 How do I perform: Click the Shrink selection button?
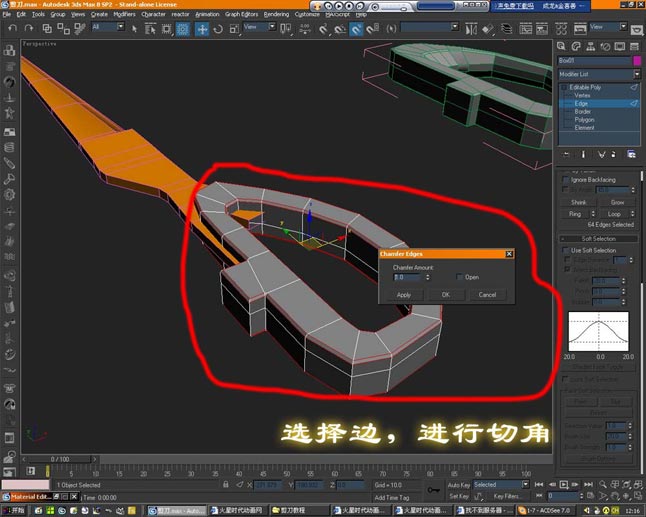click(x=578, y=202)
